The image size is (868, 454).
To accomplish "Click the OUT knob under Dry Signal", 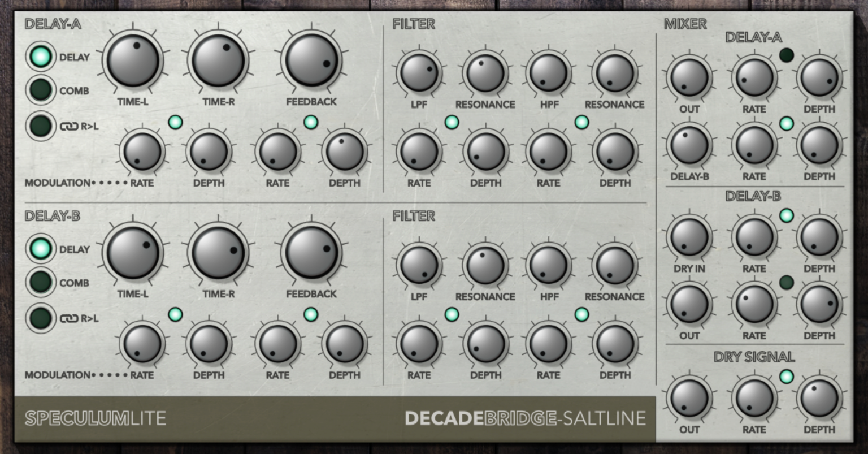I will [689, 399].
